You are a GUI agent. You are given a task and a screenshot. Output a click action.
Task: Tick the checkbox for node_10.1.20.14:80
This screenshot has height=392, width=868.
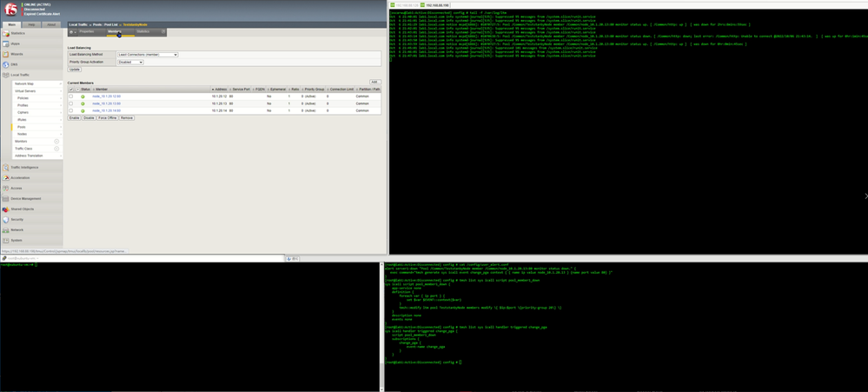[71, 110]
